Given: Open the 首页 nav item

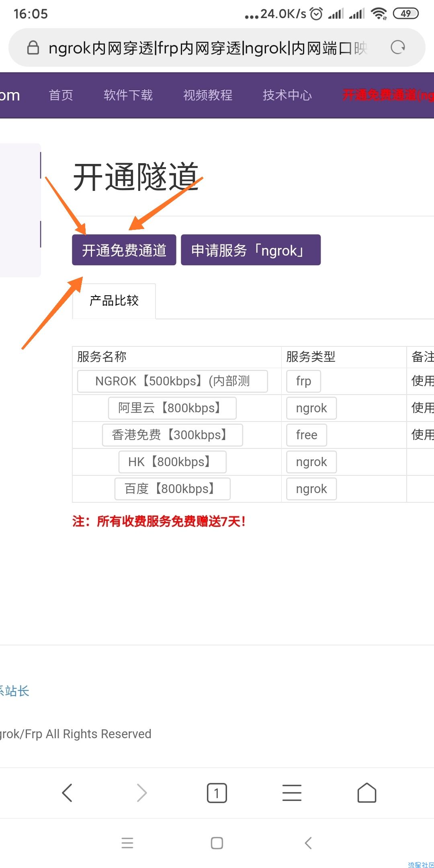Looking at the screenshot, I should 61,95.
